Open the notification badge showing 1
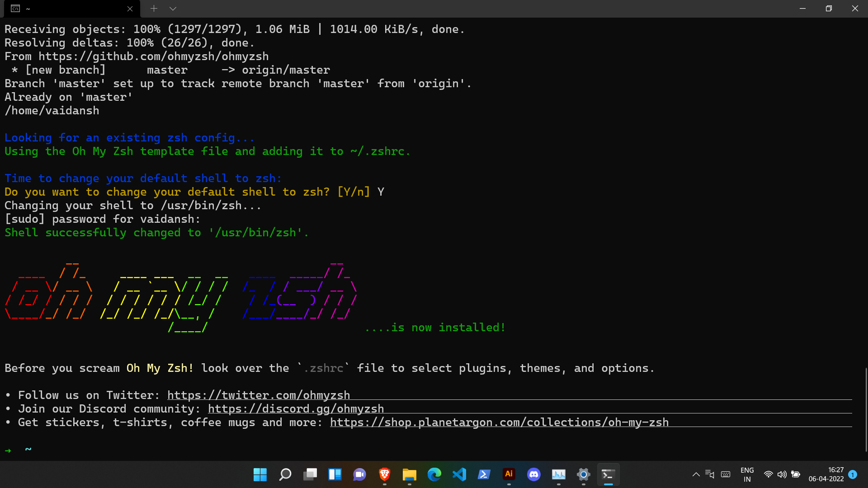This screenshot has width=868, height=488. [x=853, y=474]
